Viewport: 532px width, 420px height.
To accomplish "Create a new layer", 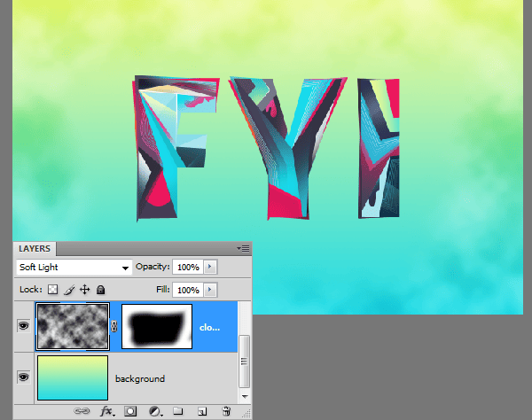I will point(202,411).
